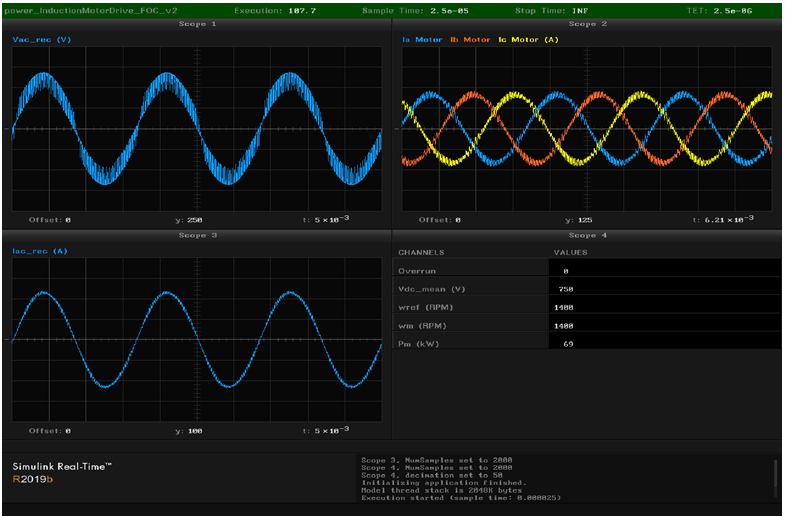Image resolution: width=785 pixels, height=517 pixels.
Task: Click the wref (RPM) value 1400
Action: [566, 307]
